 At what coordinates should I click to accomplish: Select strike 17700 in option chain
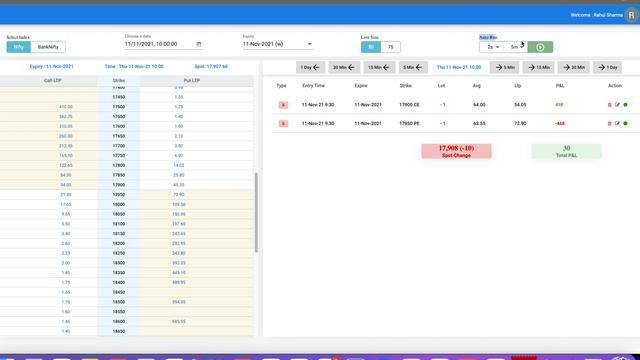(x=119, y=146)
